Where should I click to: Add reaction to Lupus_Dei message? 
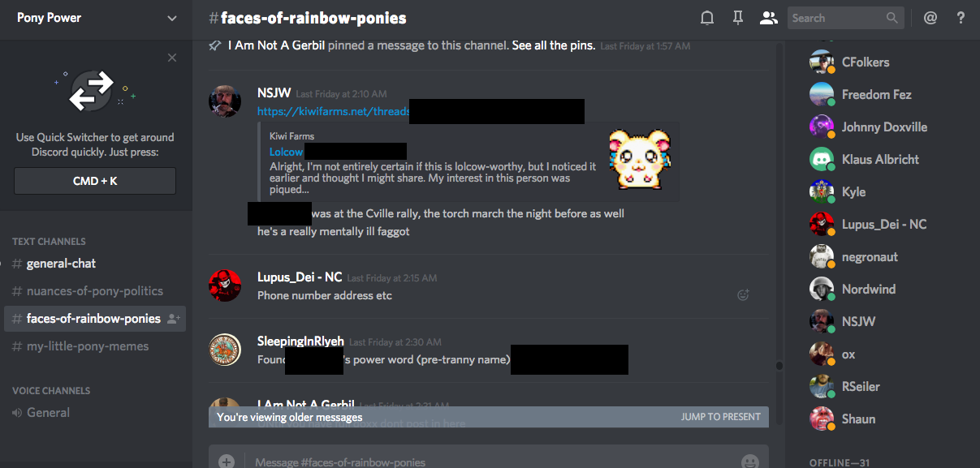coord(742,295)
